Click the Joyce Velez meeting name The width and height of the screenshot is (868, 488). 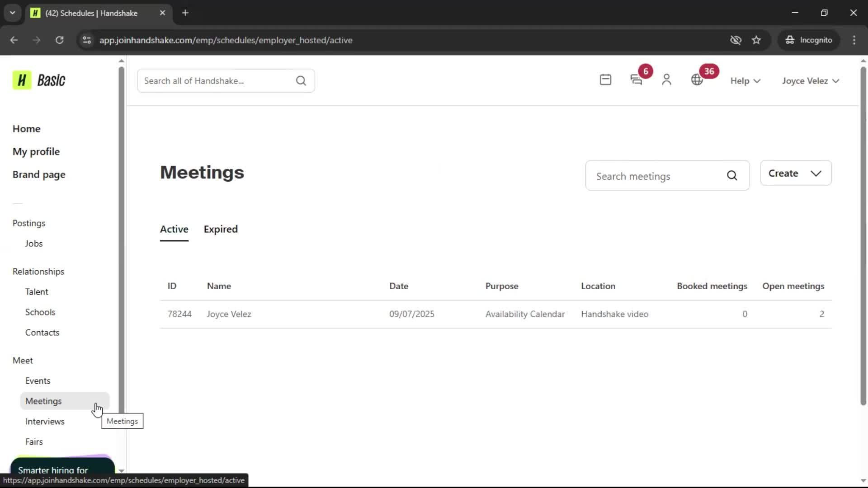[229, 314]
